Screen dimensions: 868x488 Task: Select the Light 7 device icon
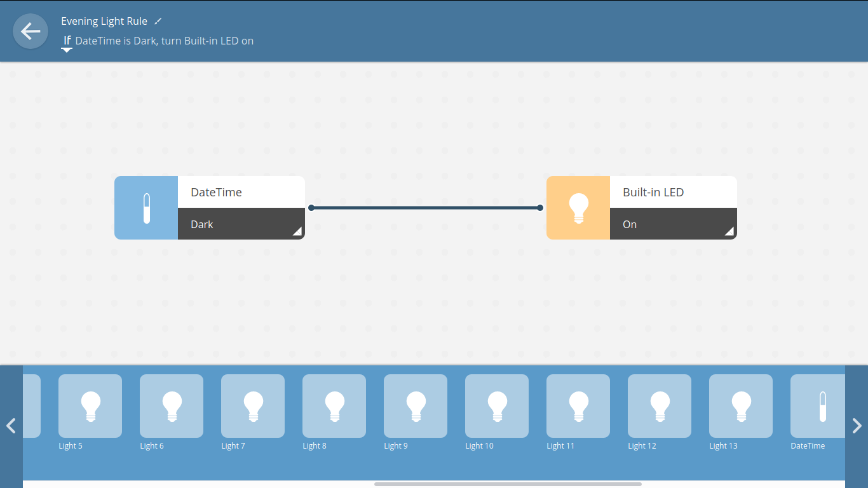tap(252, 406)
